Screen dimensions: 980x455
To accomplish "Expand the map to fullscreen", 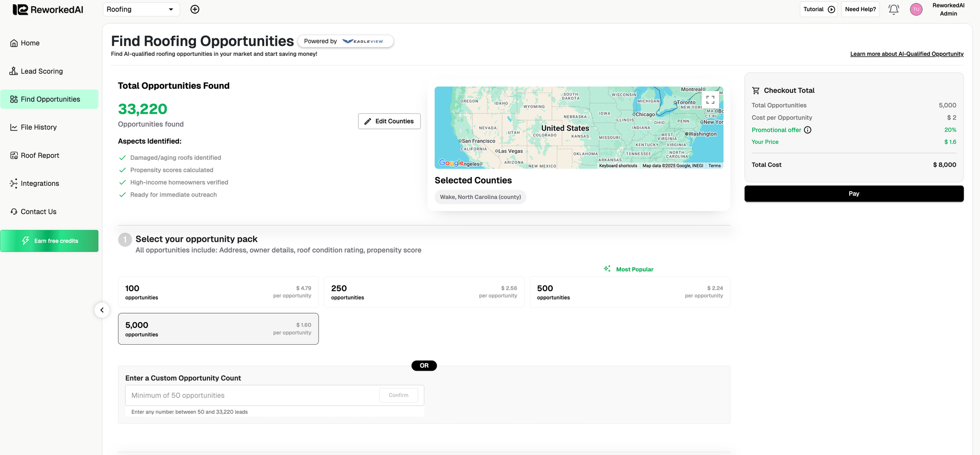I will pyautogui.click(x=710, y=100).
